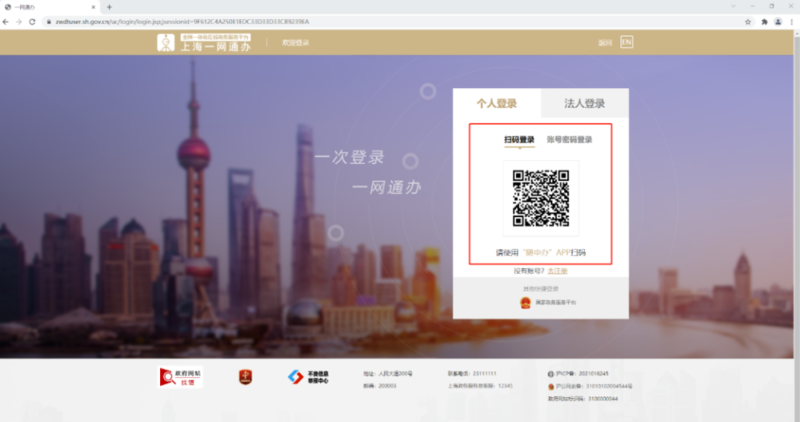Click the 欢迎登录 header text
This screenshot has height=422, width=800.
click(x=295, y=43)
